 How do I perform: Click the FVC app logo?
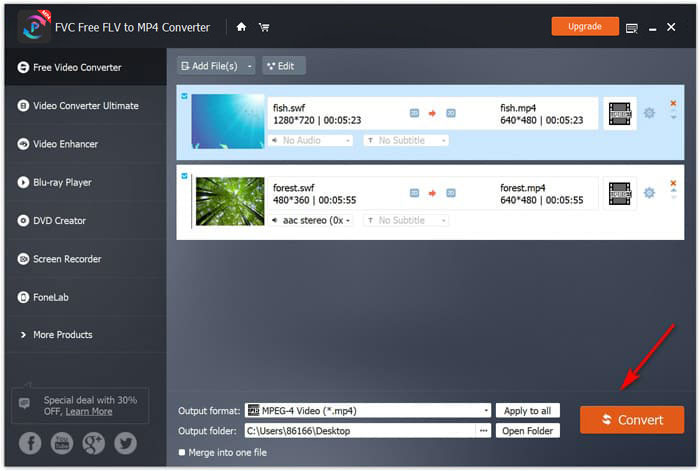35,26
